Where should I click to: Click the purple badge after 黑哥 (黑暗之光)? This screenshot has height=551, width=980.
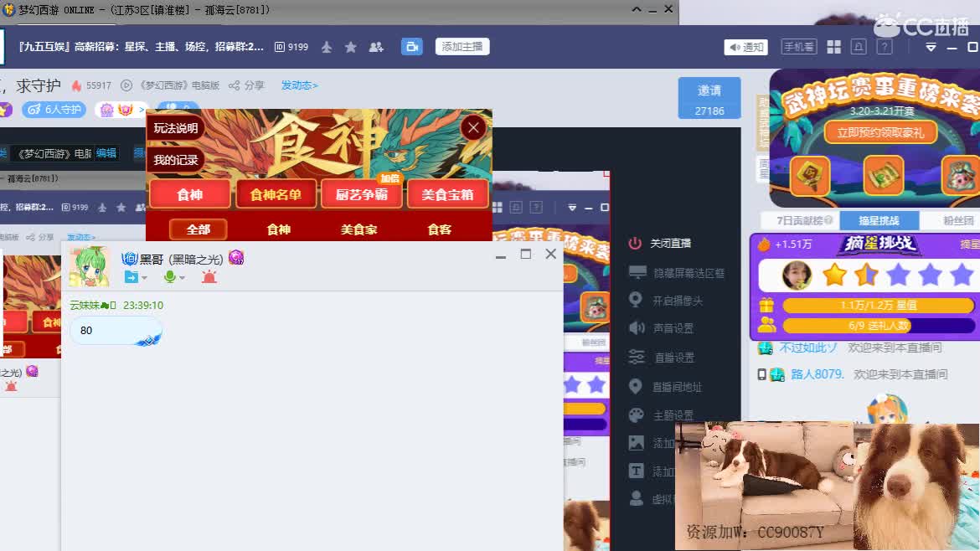236,257
